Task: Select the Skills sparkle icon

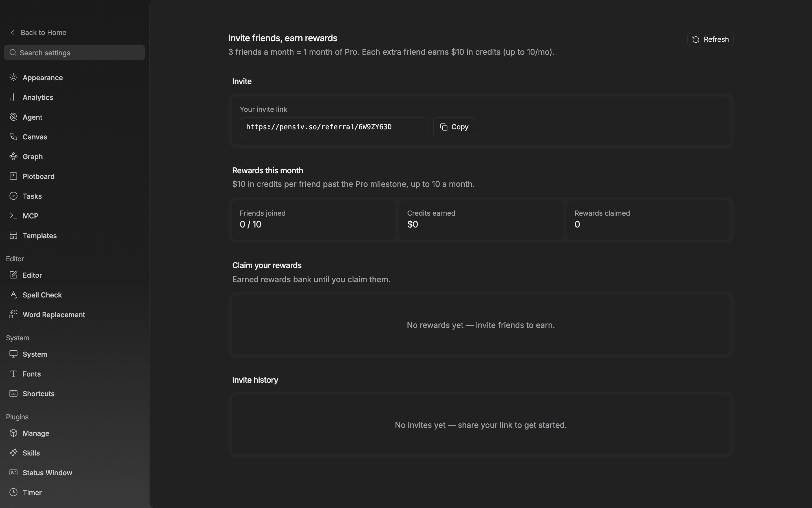Action: click(14, 453)
